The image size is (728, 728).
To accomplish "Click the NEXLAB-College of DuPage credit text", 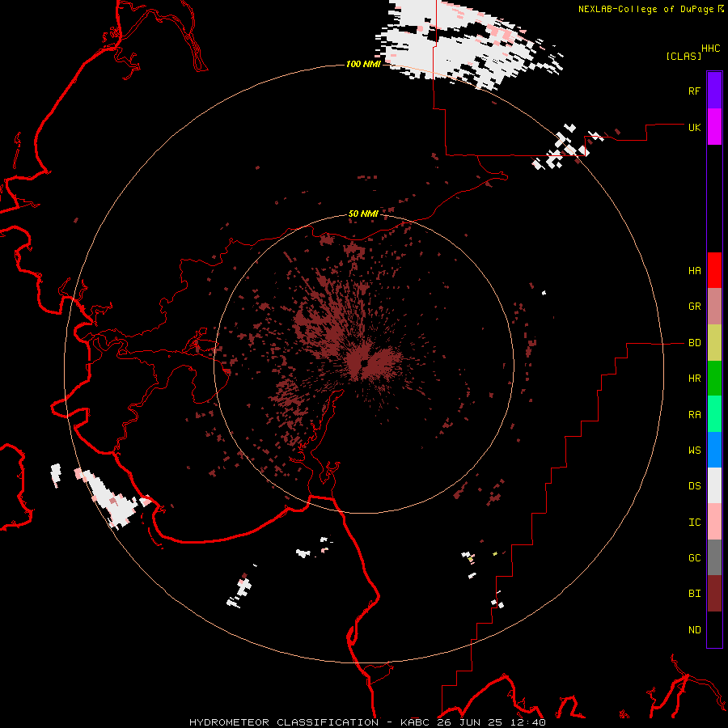I will (x=645, y=9).
